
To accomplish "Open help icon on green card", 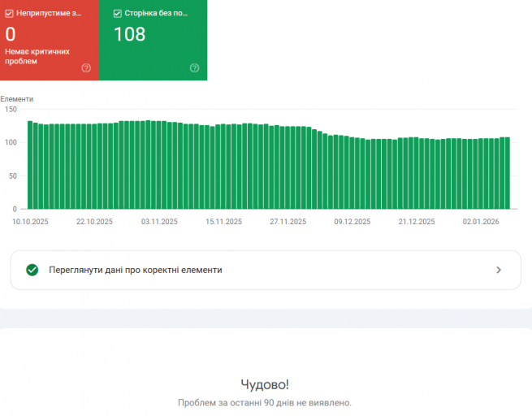I will pyautogui.click(x=194, y=68).
